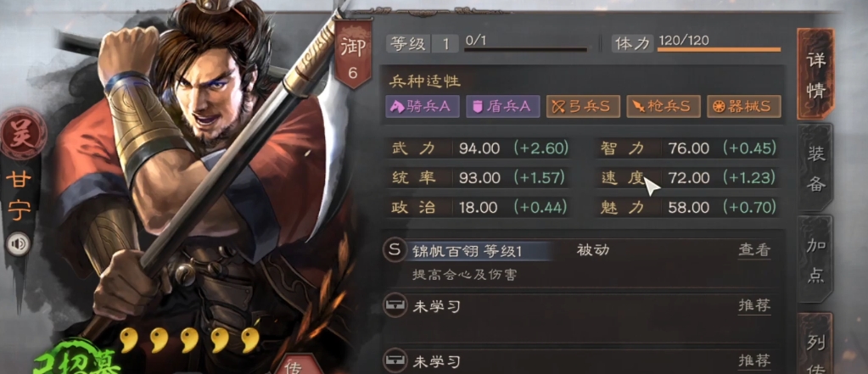Select the 弓兵S troop aptitude badge
The width and height of the screenshot is (868, 374).
(583, 106)
